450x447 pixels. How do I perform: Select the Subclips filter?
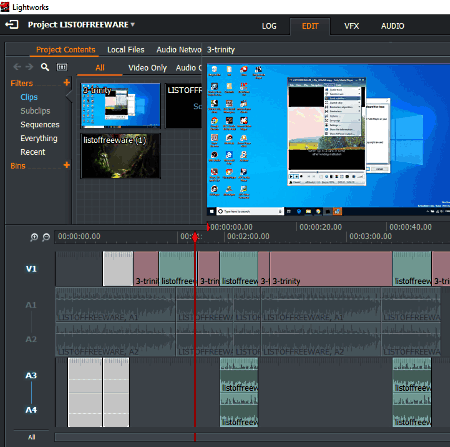click(x=35, y=111)
